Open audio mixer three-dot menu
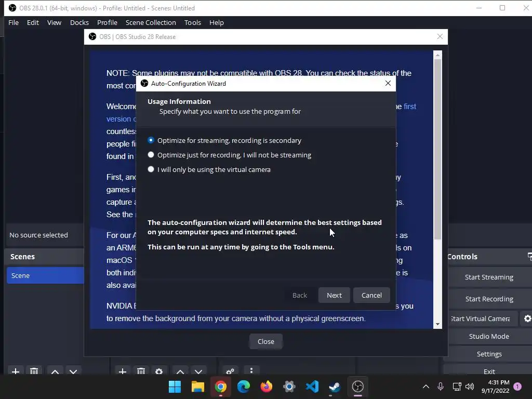 click(251, 370)
